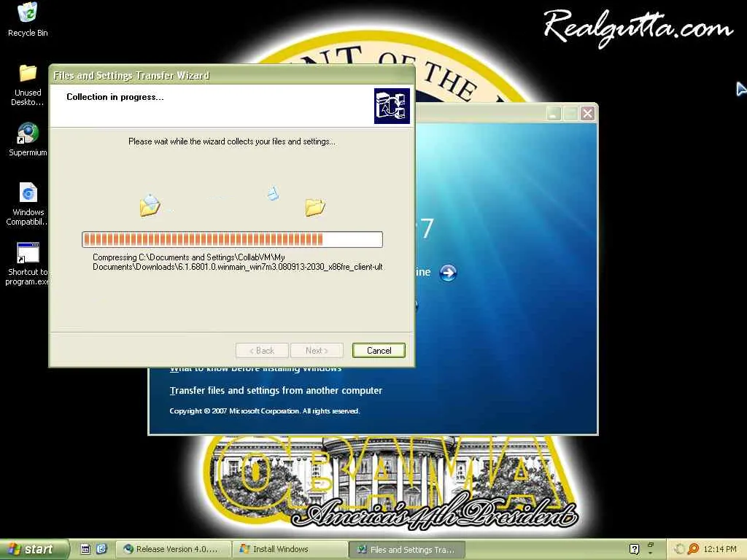Switch to Install Windows taskbar item
This screenshot has width=747, height=560.
[x=290, y=550]
